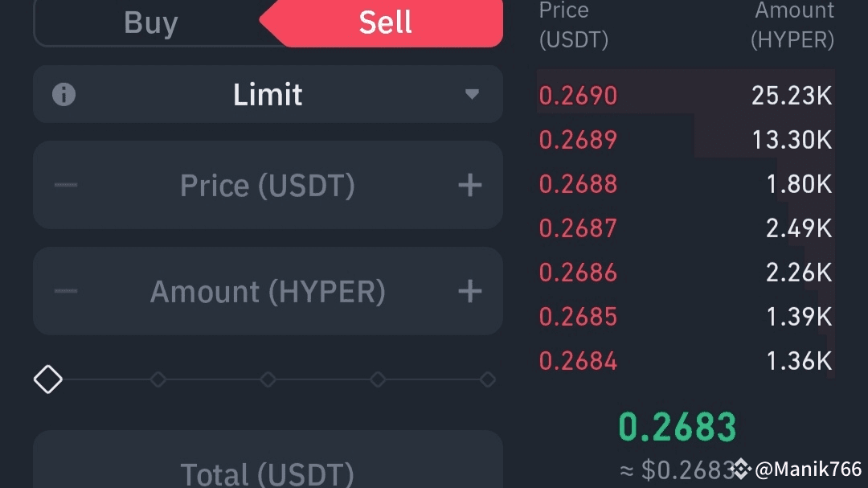This screenshot has width=868, height=488.
Task: Decrease HYPER amount with the minus icon
Action: (66, 291)
